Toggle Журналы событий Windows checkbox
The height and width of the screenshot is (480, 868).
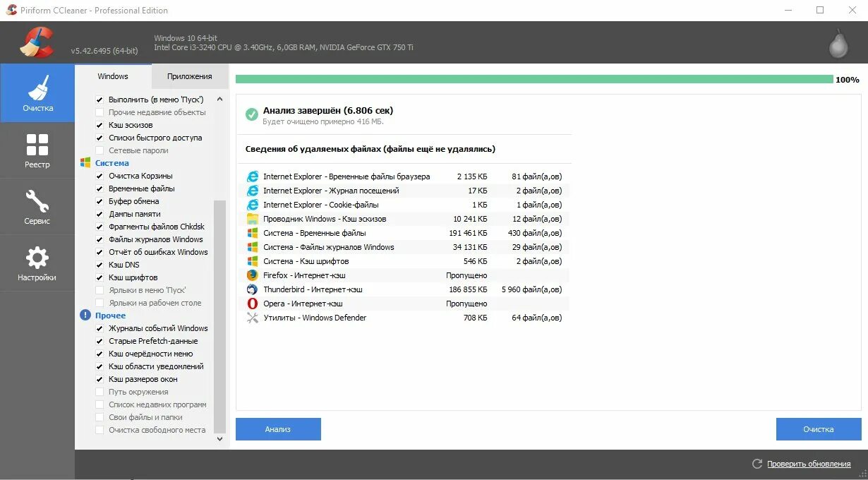(x=100, y=328)
